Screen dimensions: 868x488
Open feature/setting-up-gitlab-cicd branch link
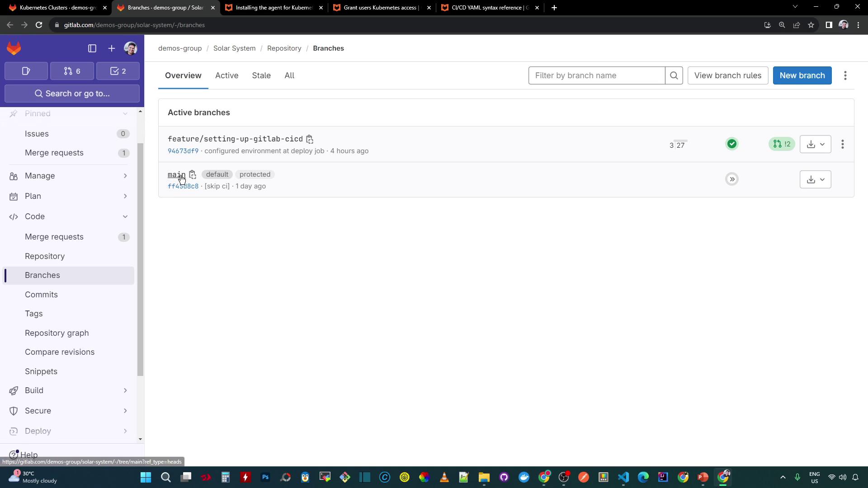tap(235, 139)
